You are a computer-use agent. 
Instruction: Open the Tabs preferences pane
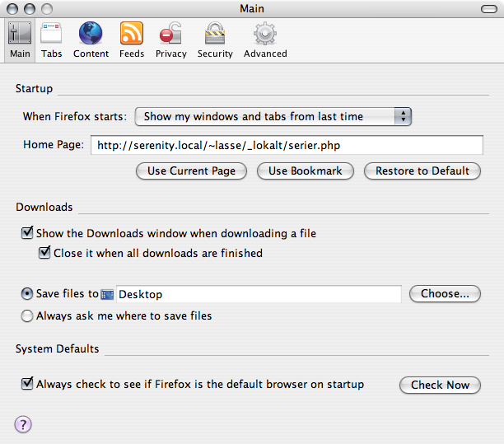click(x=51, y=40)
